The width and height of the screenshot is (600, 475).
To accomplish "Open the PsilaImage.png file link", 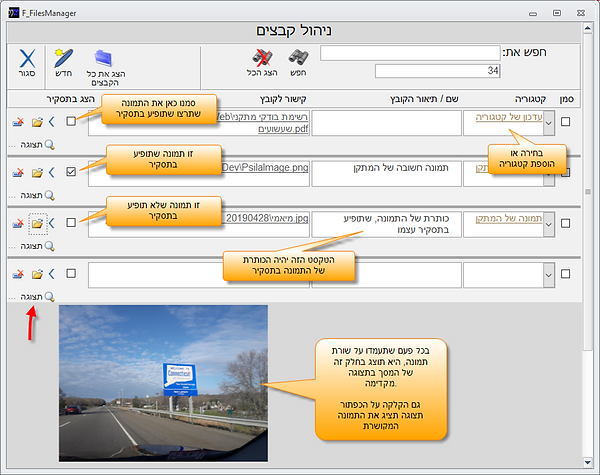I will coord(265,168).
